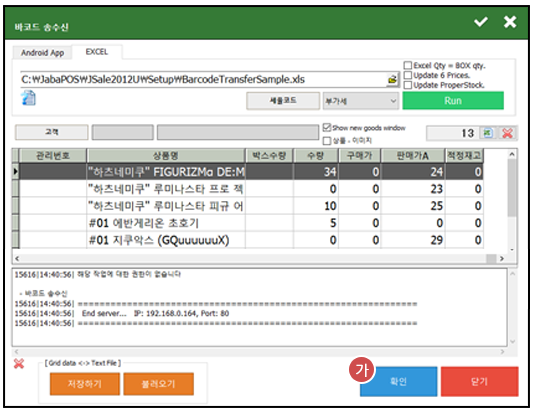
Task: Enable Excel Qty = BOX qty checkbox
Action: [x=408, y=65]
